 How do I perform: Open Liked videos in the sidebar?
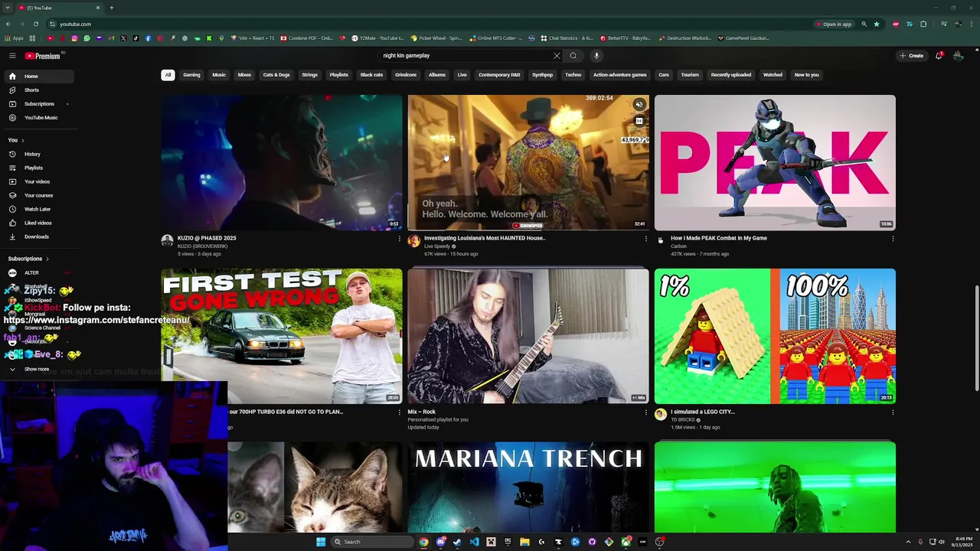click(38, 223)
